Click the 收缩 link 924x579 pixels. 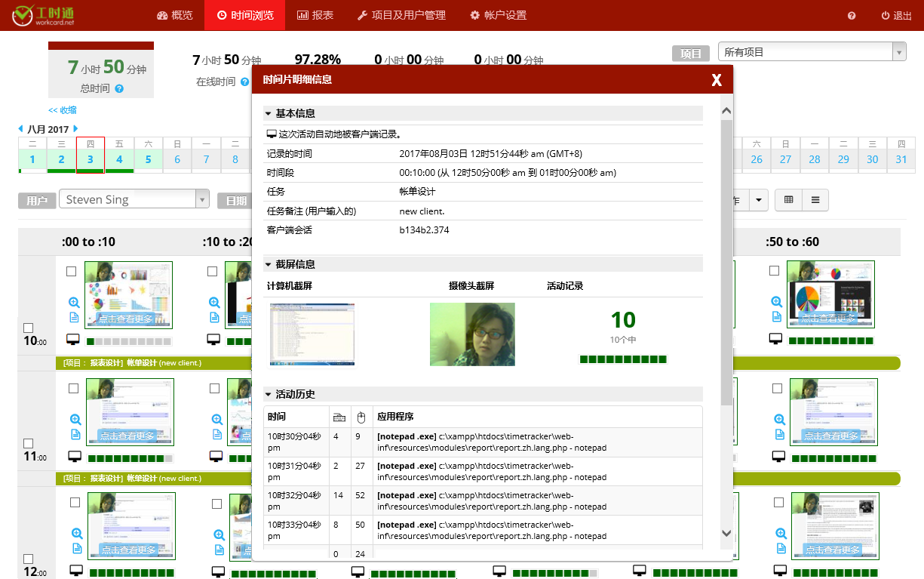pyautogui.click(x=63, y=110)
